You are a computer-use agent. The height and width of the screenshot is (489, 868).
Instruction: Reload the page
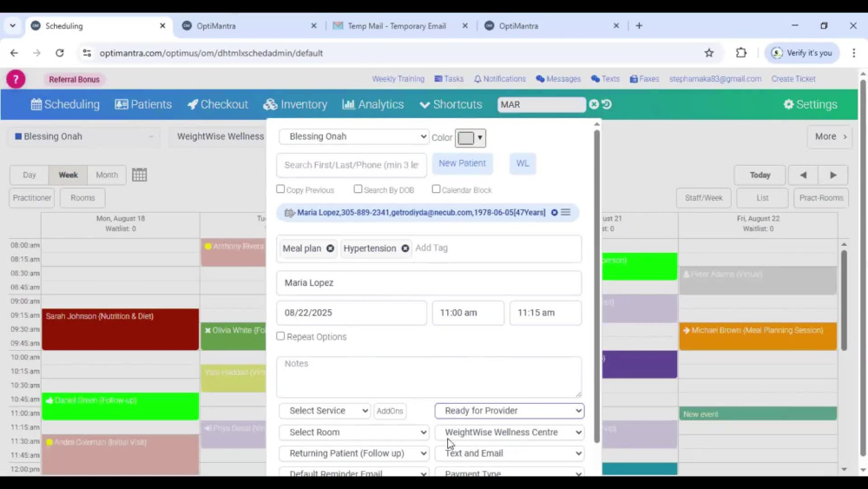(x=60, y=53)
